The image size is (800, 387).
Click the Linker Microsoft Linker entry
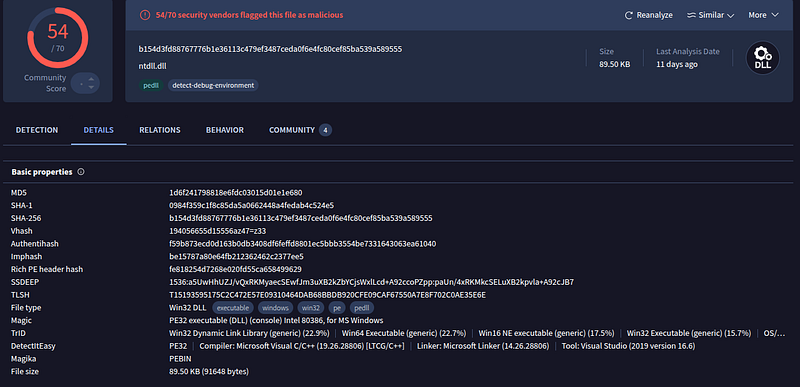[x=483, y=346]
